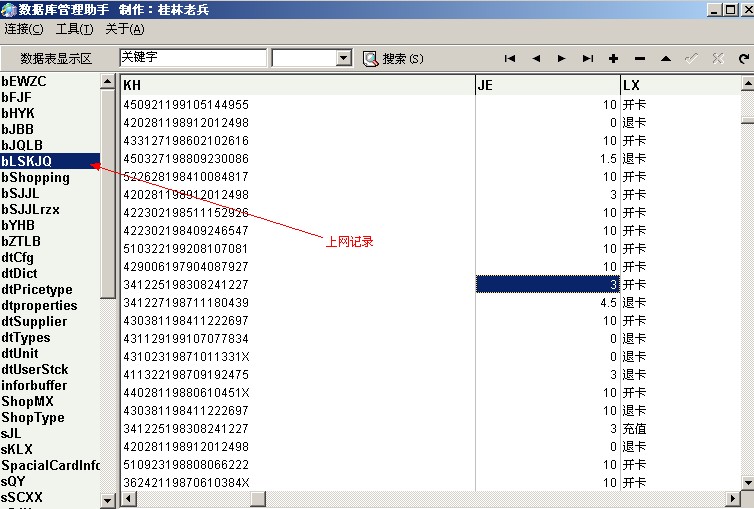Open the bSJJL table
Viewport: 754px width, 509px height.
click(20, 193)
